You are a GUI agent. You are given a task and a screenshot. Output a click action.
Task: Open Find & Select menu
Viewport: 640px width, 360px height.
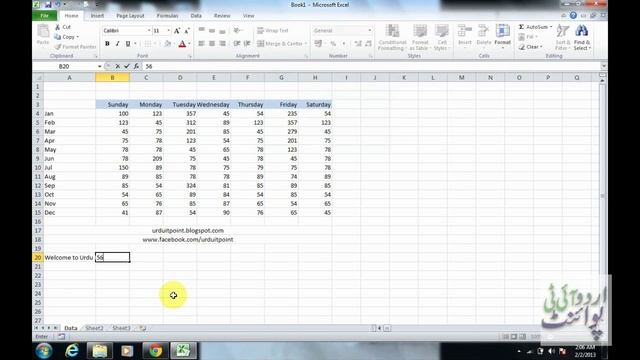click(x=582, y=37)
